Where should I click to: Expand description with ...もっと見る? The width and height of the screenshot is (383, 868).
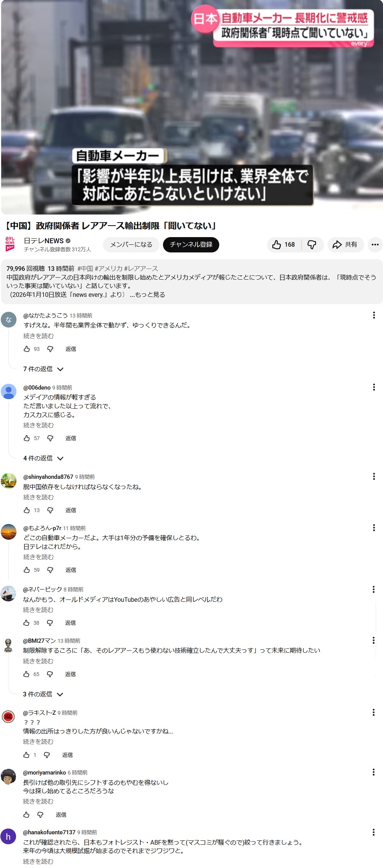pyautogui.click(x=147, y=295)
